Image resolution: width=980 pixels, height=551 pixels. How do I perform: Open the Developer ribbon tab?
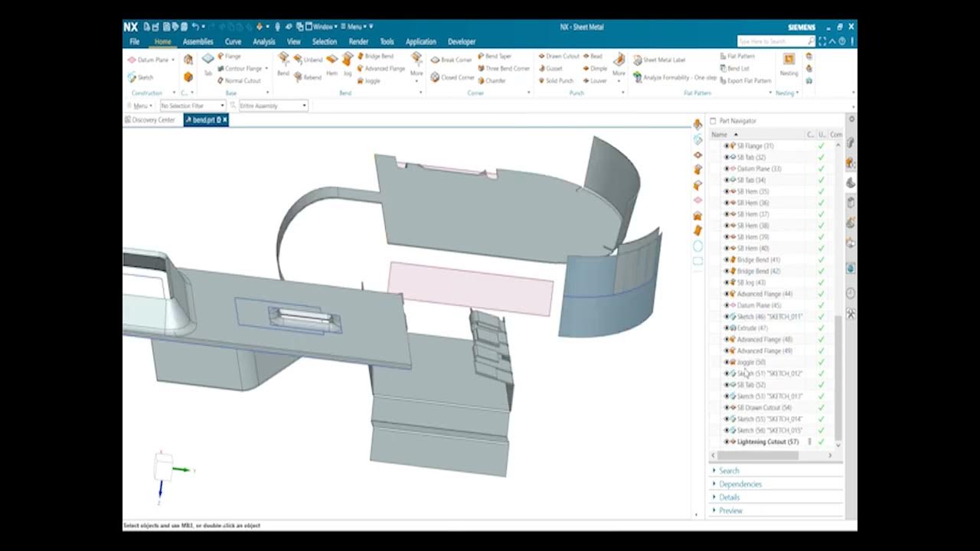click(462, 41)
